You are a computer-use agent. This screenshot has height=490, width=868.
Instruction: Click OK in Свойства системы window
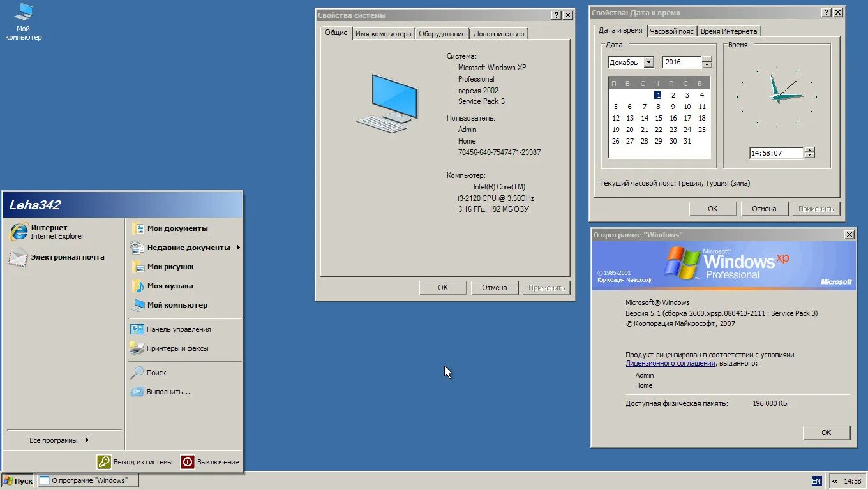tap(443, 288)
